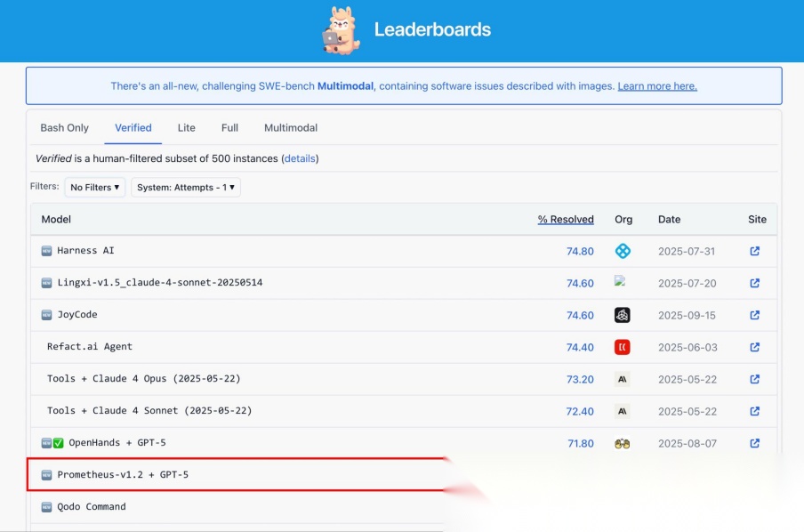Click Anthropic logo in Claude 4 Opus row
Screen dimensions: 804x532
click(x=623, y=380)
